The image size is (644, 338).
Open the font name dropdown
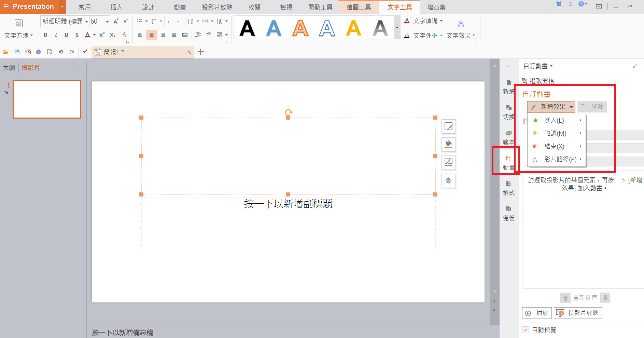coord(86,22)
